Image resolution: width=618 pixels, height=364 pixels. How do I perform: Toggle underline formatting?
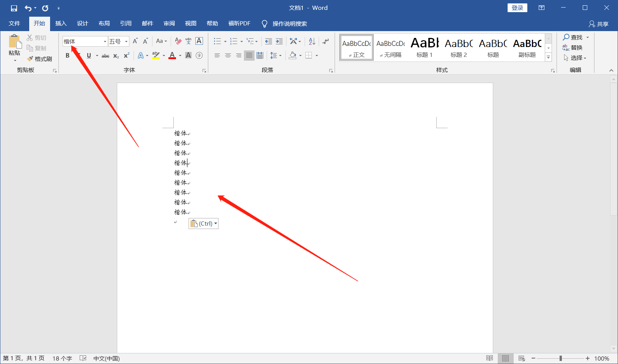click(x=89, y=55)
